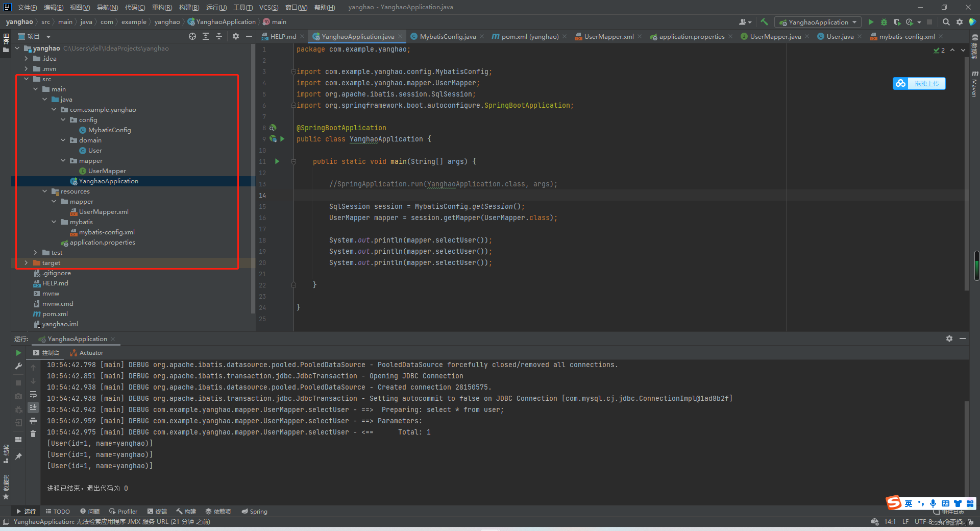The height and width of the screenshot is (531, 980).
Task: Open the TODO tool window
Action: pyautogui.click(x=58, y=511)
